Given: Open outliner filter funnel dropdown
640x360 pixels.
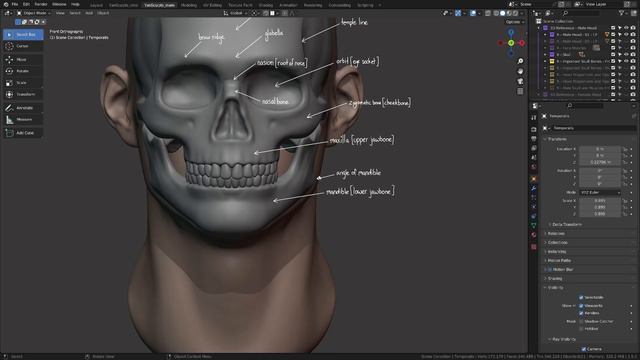Looking at the screenshot, I should click(x=623, y=13).
